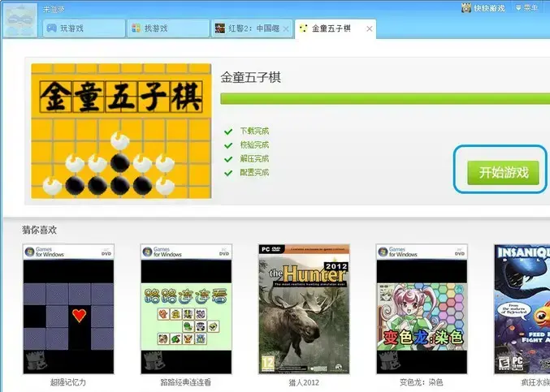Viewport: 550px width, 392px height.
Task: Click the 金童五子棋 game title text
Action: [x=250, y=77]
